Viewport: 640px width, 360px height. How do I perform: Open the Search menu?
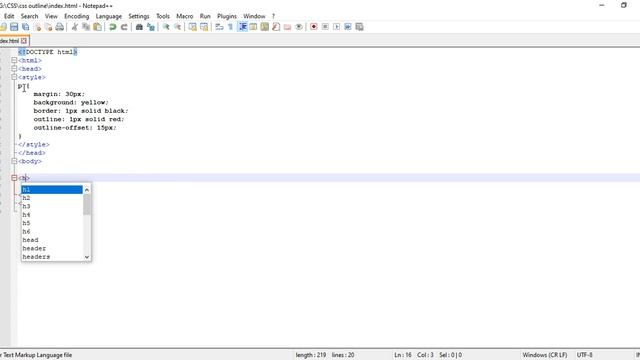pyautogui.click(x=29, y=16)
